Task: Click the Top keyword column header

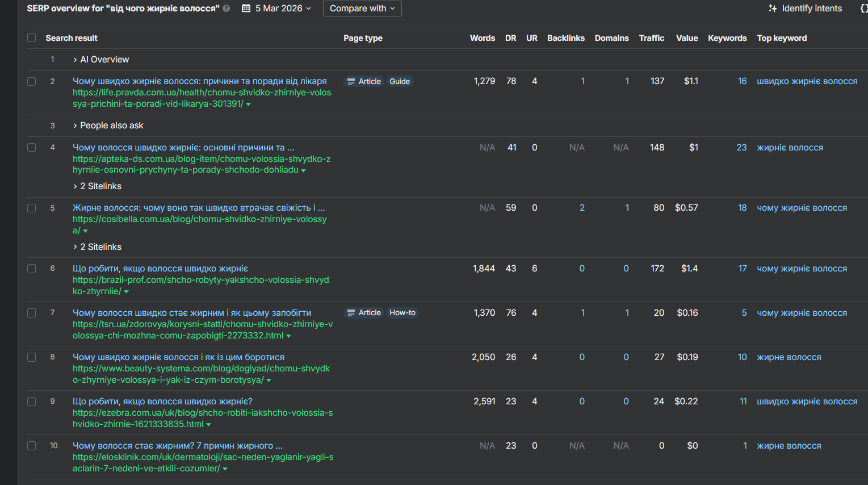Action: coord(782,38)
